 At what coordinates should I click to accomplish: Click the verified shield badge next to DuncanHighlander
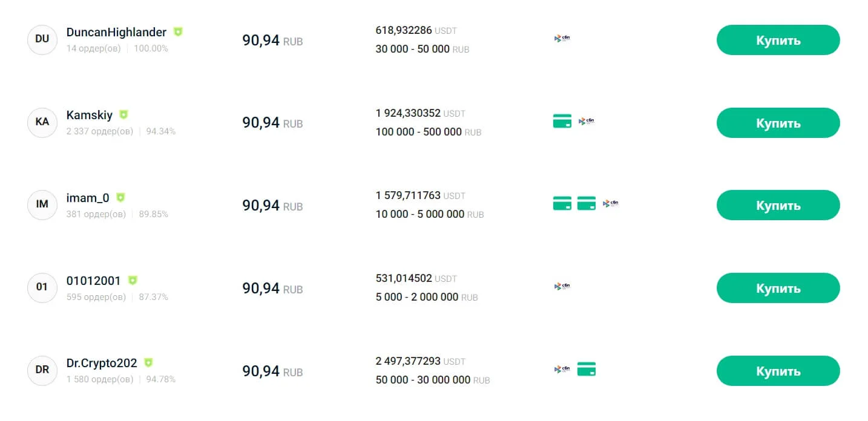(x=178, y=31)
